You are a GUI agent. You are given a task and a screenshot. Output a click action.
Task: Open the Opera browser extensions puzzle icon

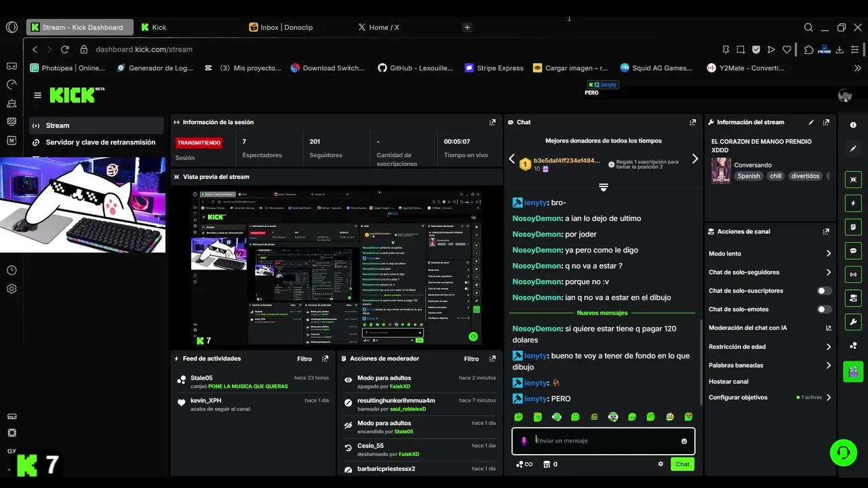(x=809, y=49)
